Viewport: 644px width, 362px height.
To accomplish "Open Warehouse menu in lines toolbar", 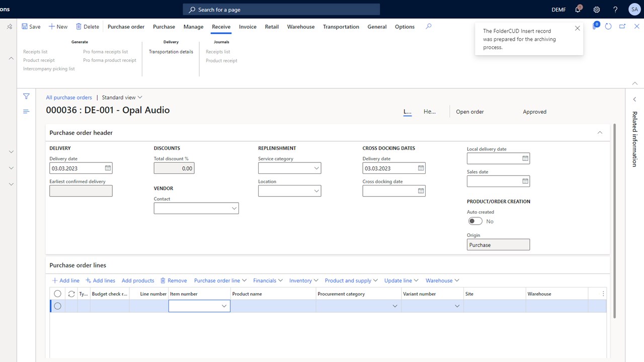I will pyautogui.click(x=442, y=281).
